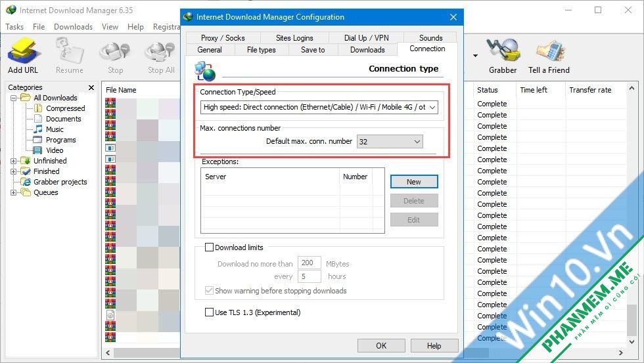Enable Use TLS 1.3 (Experimental)
Screen dimensions: 644x363
(209, 312)
